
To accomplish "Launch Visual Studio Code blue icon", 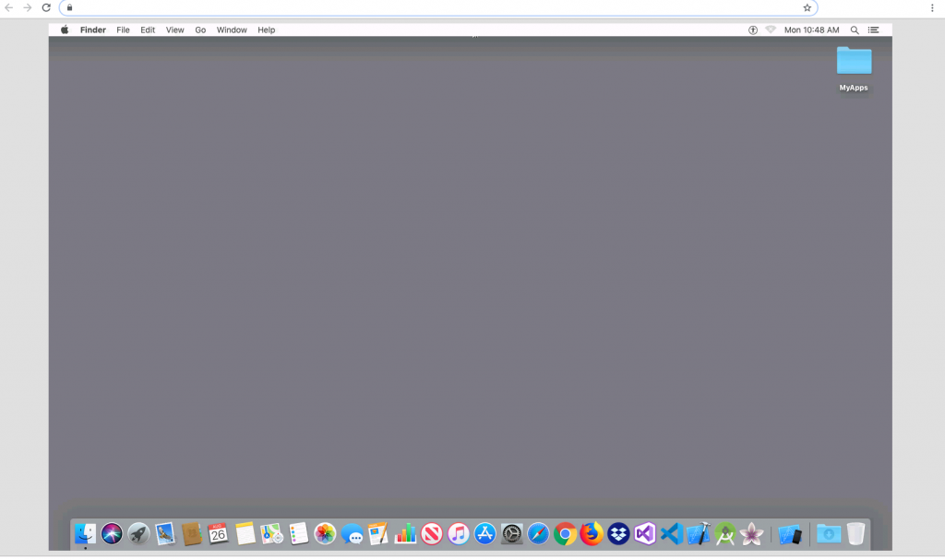I will (x=672, y=533).
